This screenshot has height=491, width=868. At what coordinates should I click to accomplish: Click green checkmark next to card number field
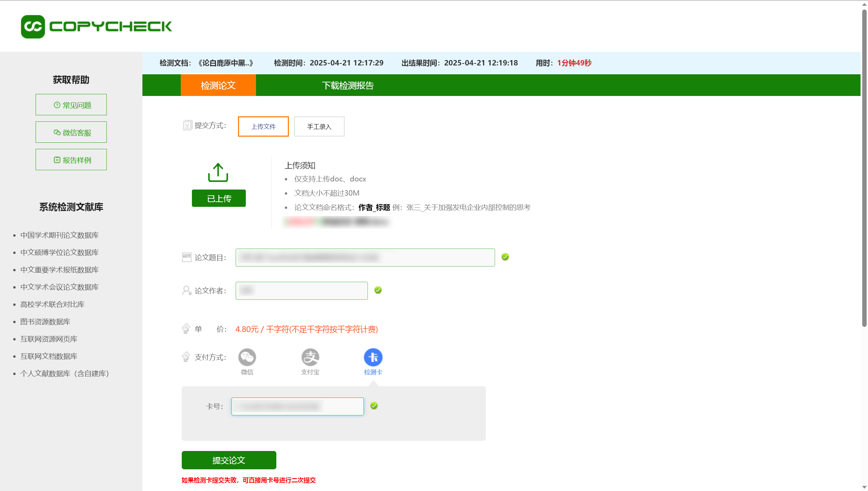pos(374,406)
